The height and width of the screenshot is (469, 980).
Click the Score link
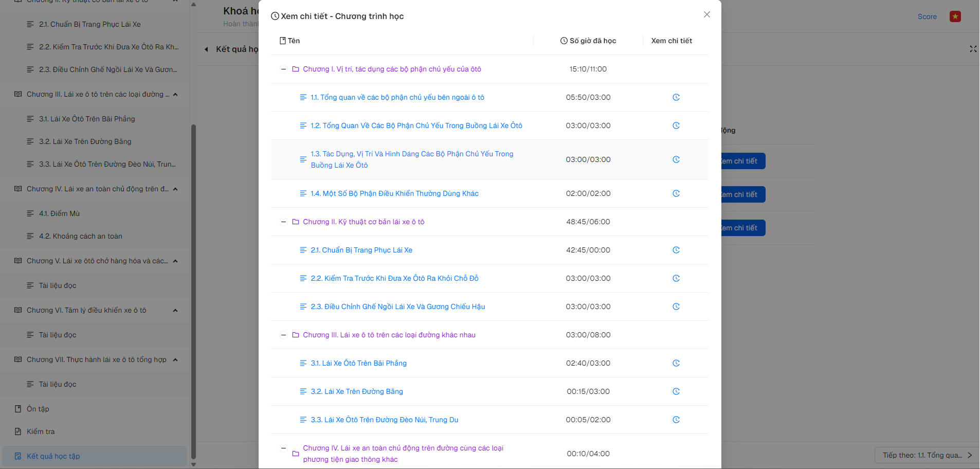(927, 16)
